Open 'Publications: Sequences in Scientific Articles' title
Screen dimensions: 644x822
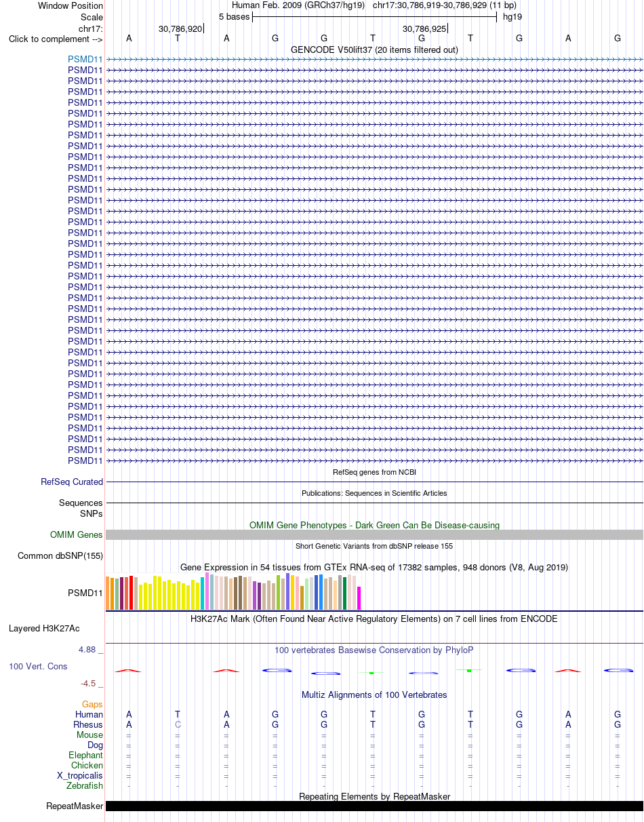pyautogui.click(x=374, y=493)
